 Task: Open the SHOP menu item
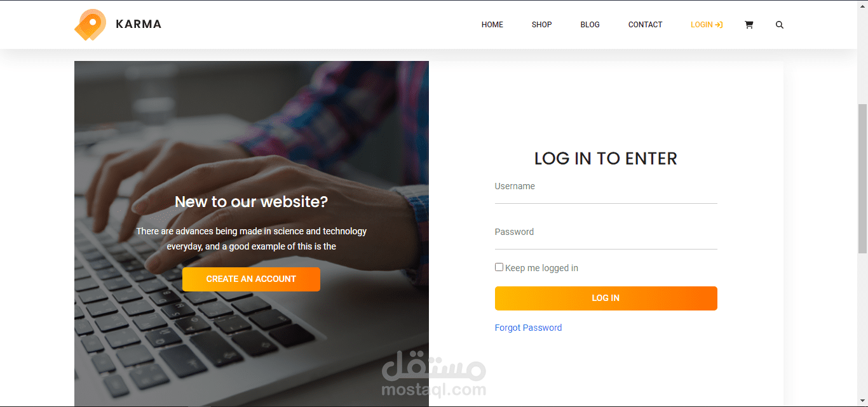tap(542, 25)
